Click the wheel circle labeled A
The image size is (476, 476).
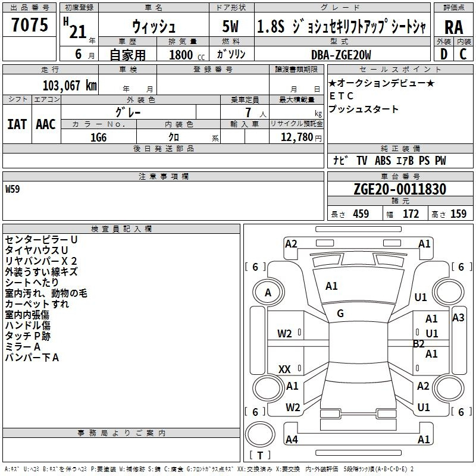pyautogui.click(x=268, y=293)
